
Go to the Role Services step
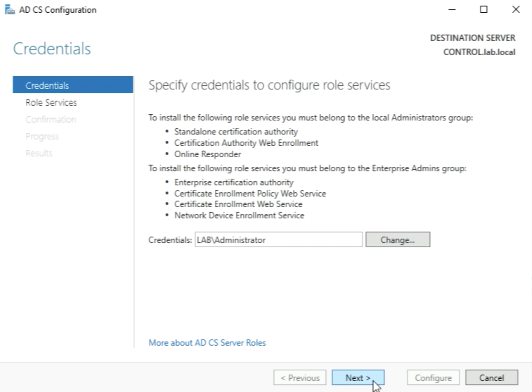click(51, 103)
